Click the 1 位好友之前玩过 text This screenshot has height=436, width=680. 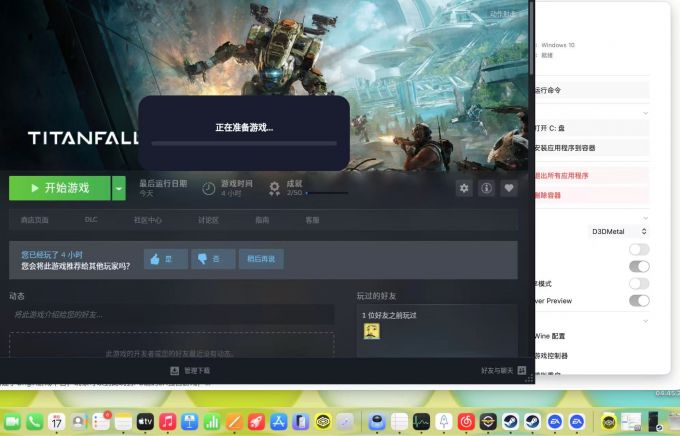[x=389, y=315]
